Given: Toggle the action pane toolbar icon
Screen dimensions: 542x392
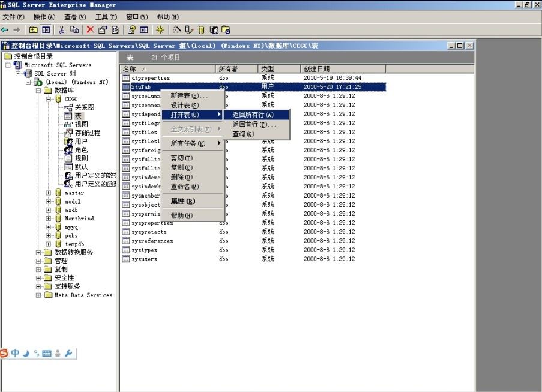Looking at the screenshot, I should [144, 30].
